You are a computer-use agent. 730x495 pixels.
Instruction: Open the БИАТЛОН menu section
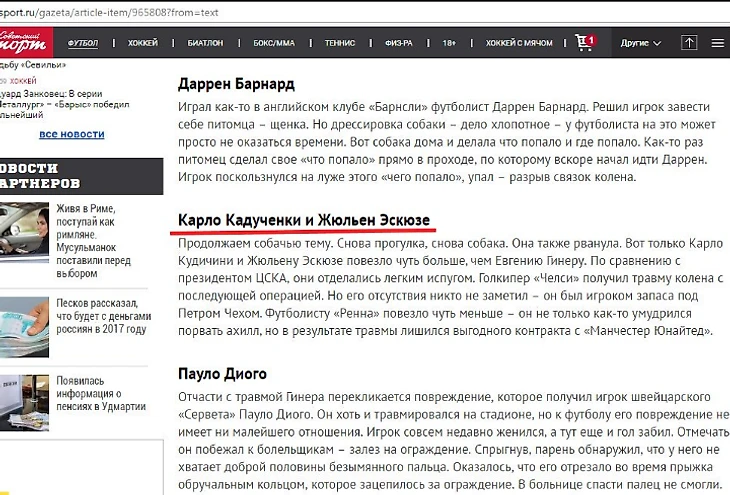tap(205, 43)
